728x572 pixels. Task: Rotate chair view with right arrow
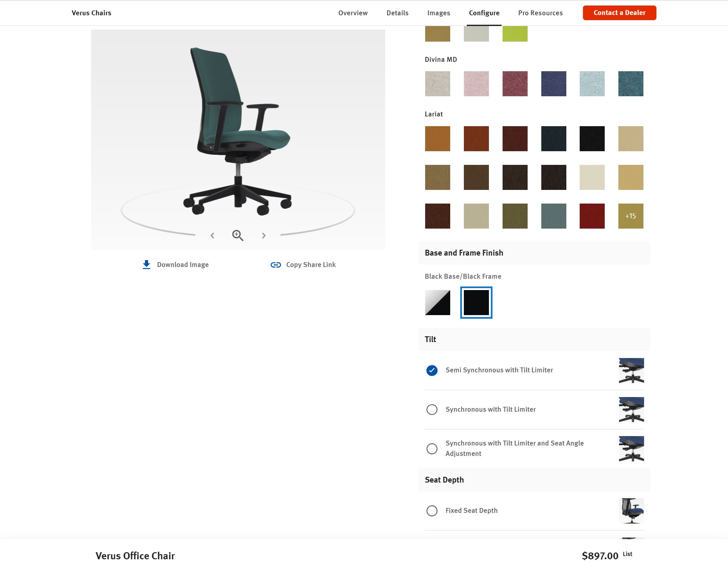click(264, 236)
